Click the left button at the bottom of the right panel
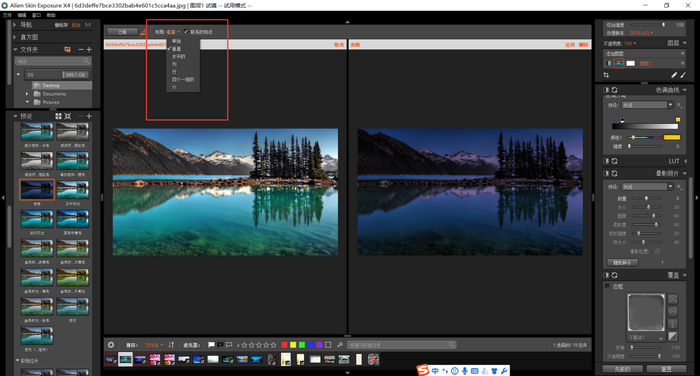 (622, 369)
